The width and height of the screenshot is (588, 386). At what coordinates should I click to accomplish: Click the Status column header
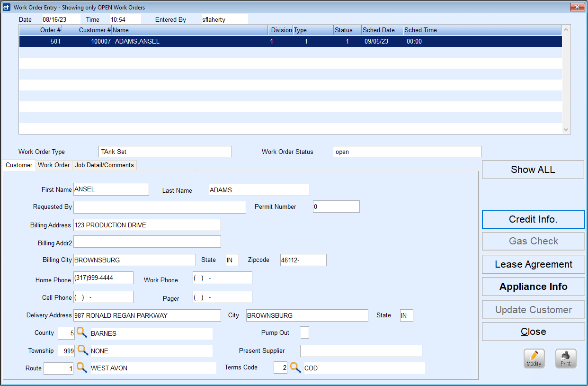(x=347, y=30)
